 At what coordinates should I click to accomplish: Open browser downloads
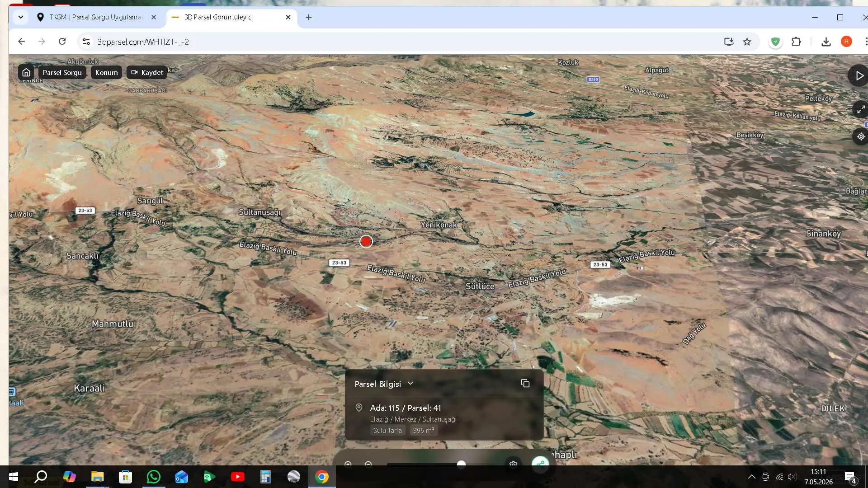[x=826, y=42]
